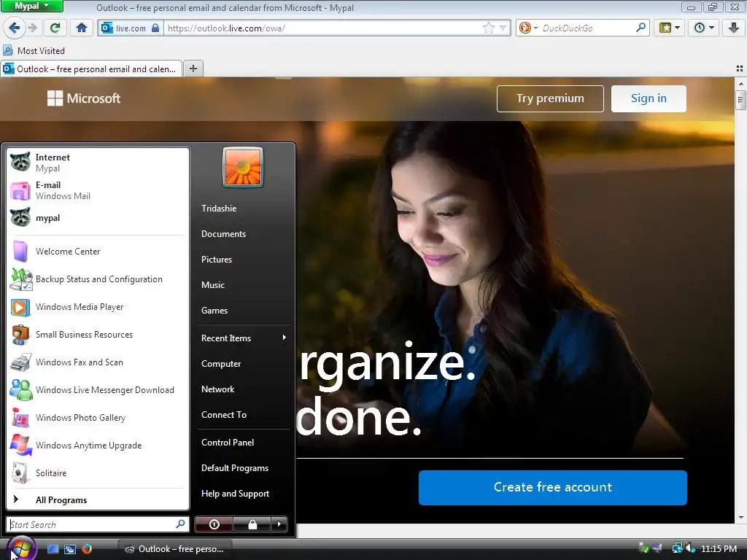Open E-mail Windows Mail
The height and width of the screenshot is (560, 747).
(97, 190)
